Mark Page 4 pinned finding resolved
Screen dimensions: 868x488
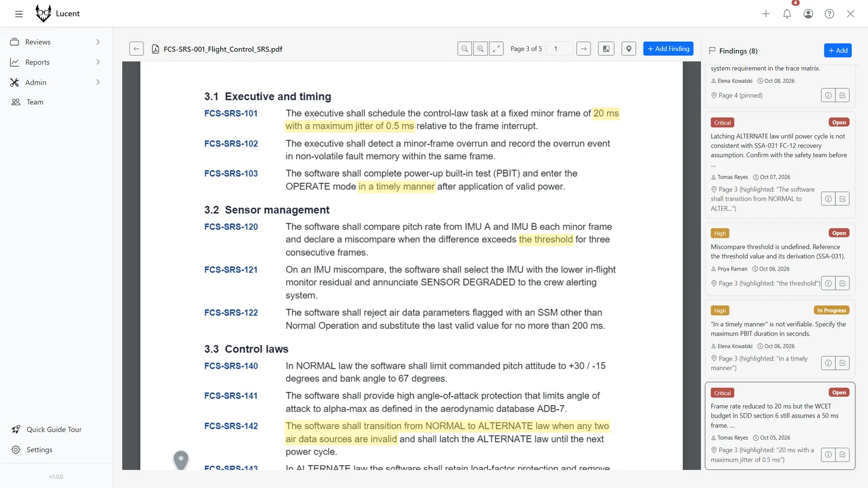[843, 95]
